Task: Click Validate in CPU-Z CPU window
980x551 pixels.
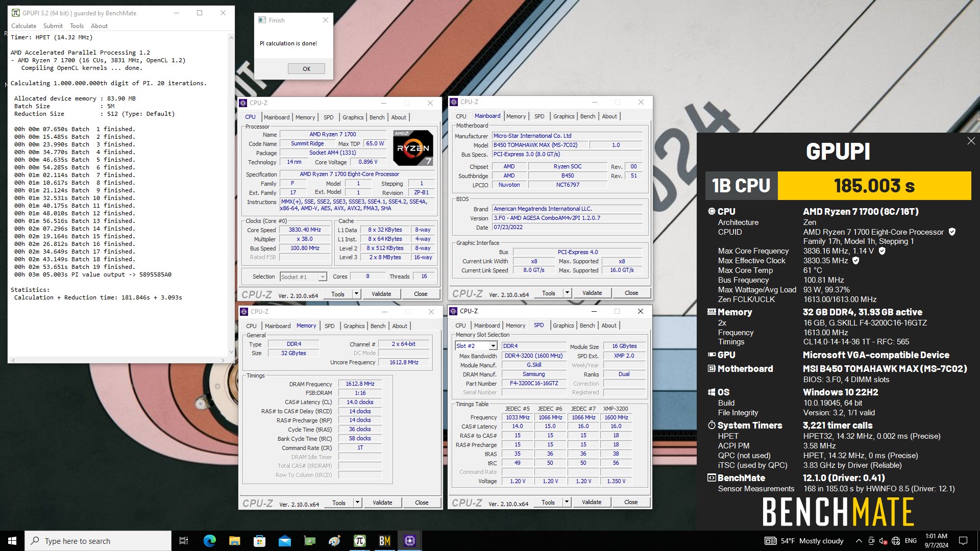Action: (381, 294)
